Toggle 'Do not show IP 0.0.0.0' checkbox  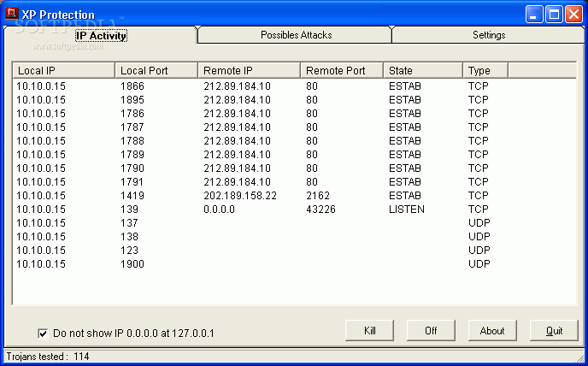(x=43, y=334)
